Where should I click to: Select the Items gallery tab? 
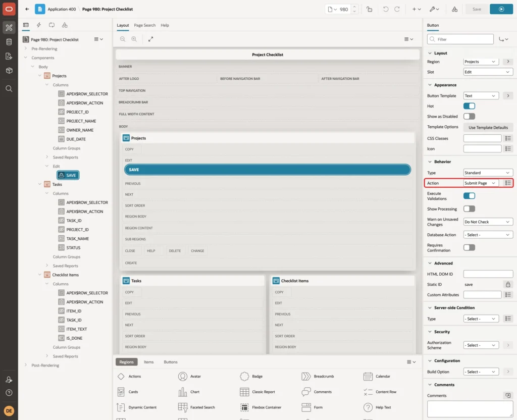149,362
